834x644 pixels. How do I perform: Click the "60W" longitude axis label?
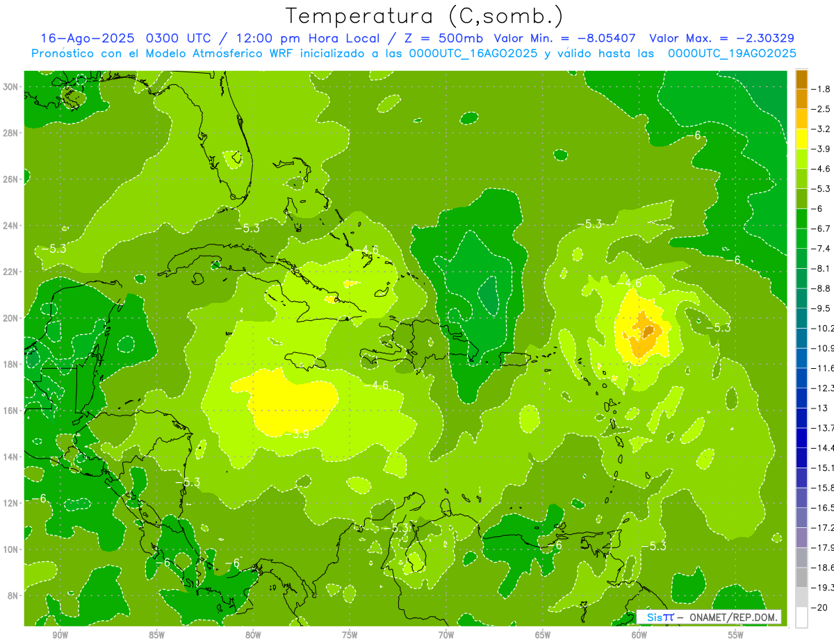pyautogui.click(x=639, y=635)
